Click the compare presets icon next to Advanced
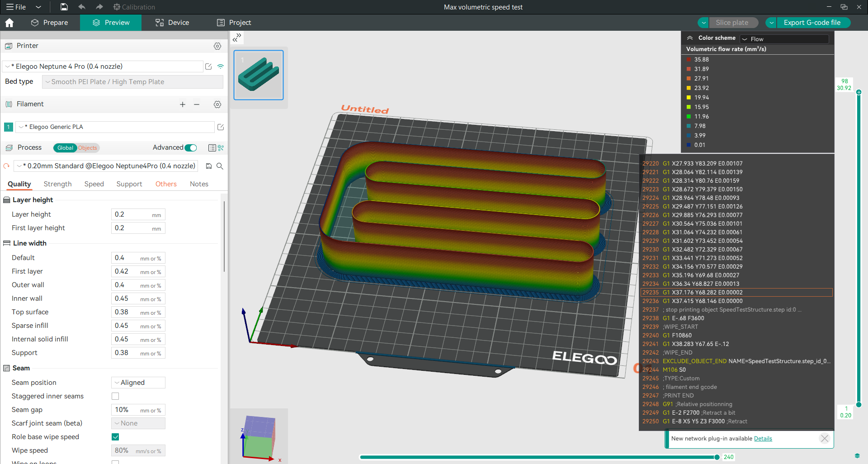The height and width of the screenshot is (464, 868). 221,148
